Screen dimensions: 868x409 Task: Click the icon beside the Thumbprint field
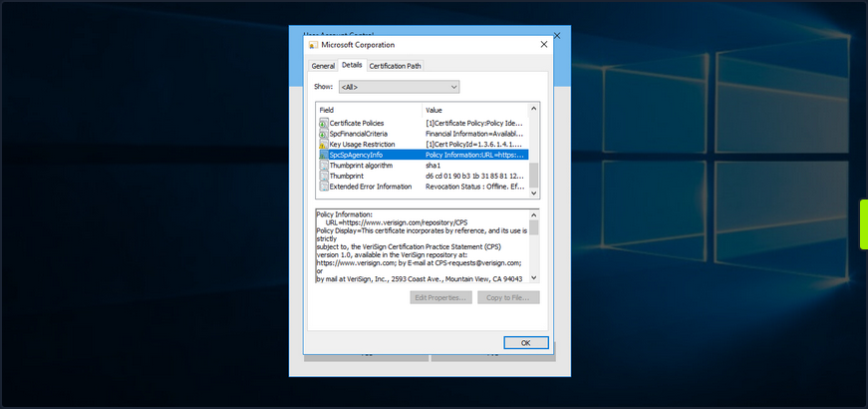(324, 176)
